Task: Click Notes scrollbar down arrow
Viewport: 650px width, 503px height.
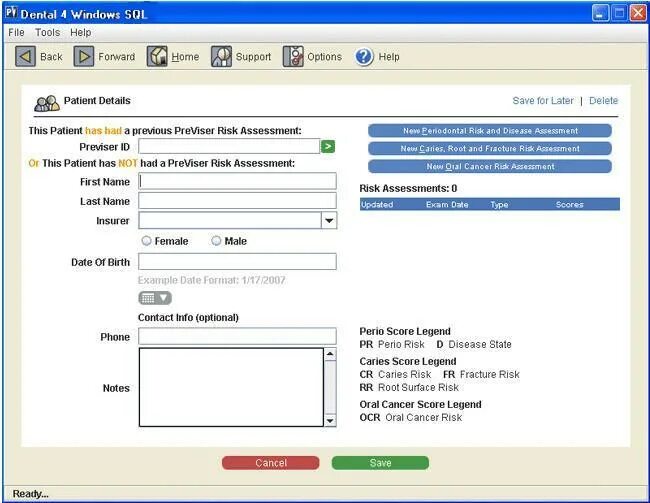Action: click(330, 420)
